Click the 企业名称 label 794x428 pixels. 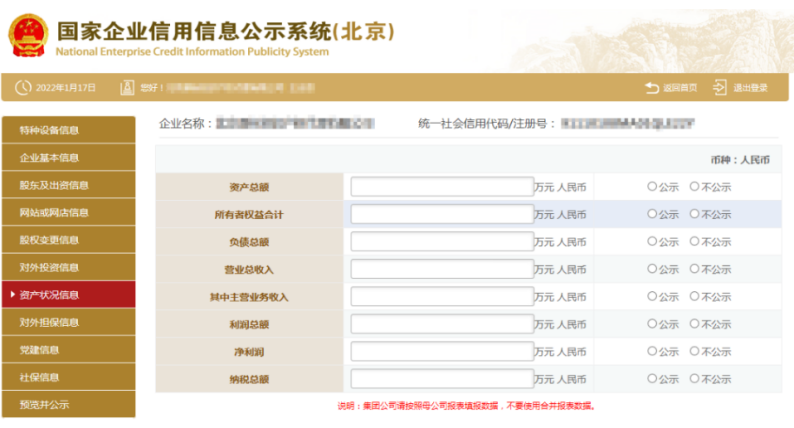coord(185,124)
